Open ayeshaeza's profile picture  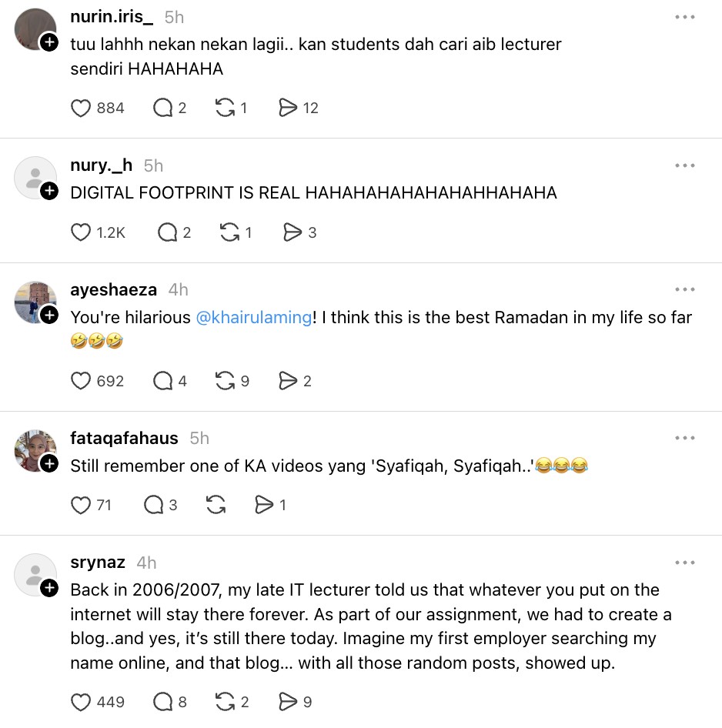pos(34,301)
